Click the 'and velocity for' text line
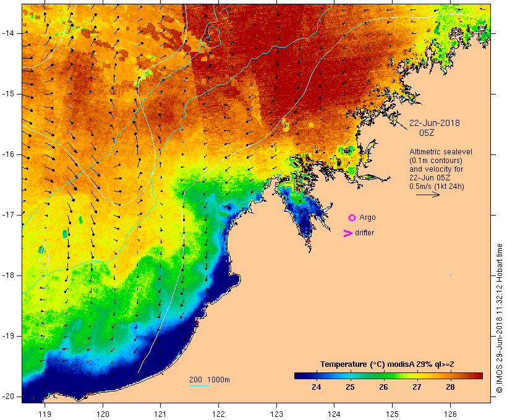The width and height of the screenshot is (507, 420). coord(436,169)
